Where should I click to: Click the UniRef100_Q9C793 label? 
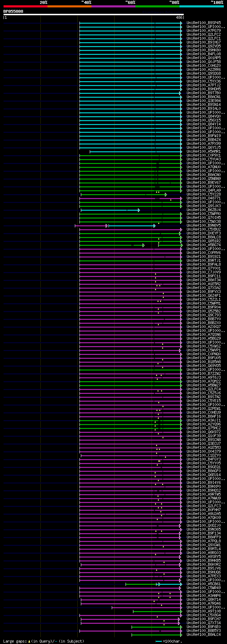[204, 315]
